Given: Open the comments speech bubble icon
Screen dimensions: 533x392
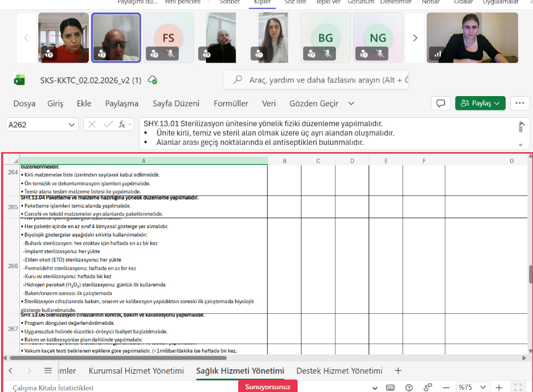Looking at the screenshot, I should click(440, 103).
